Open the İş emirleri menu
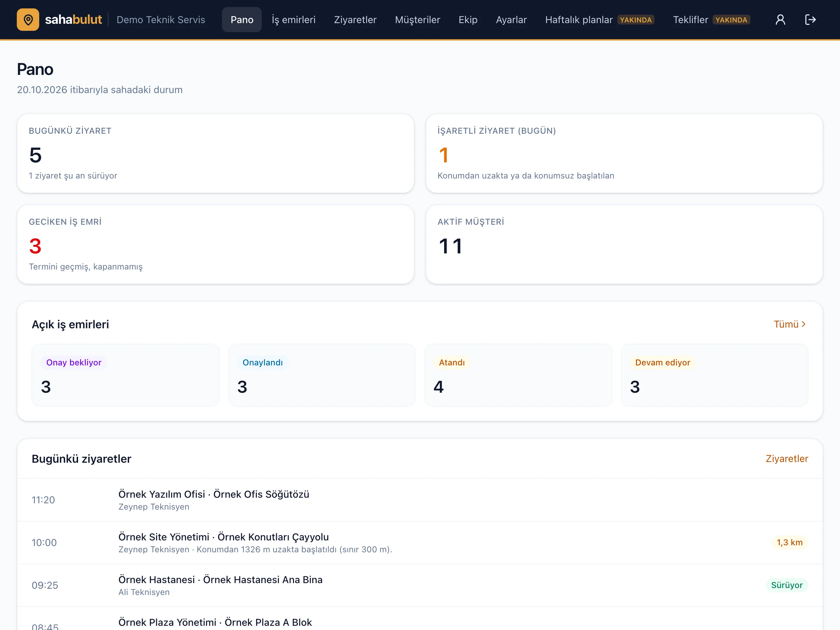The width and height of the screenshot is (840, 630). click(x=294, y=19)
